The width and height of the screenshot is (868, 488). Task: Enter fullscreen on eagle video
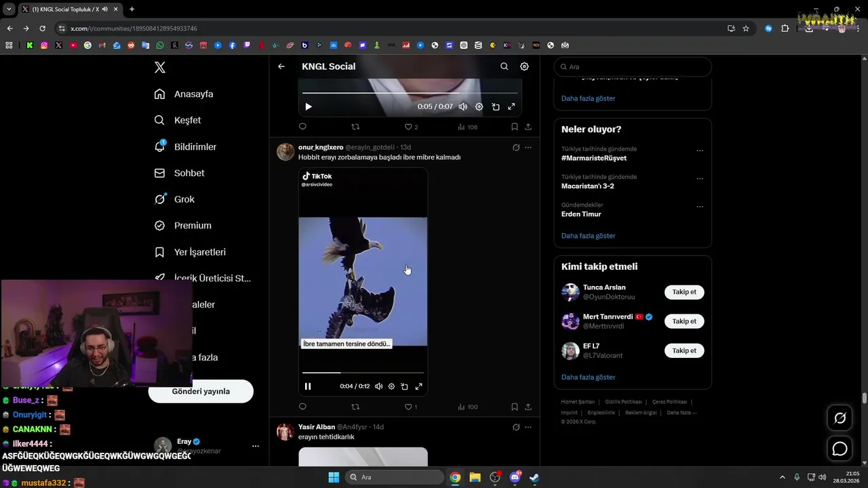[418, 386]
